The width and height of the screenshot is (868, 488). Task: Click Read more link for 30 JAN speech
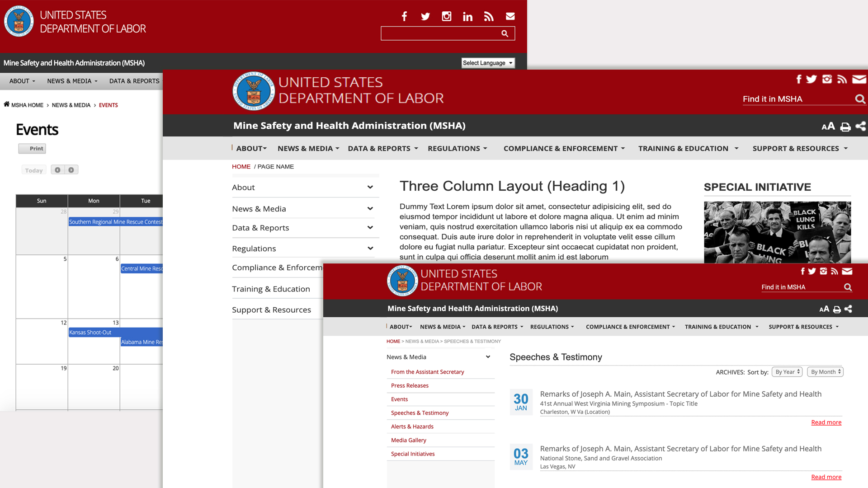826,422
